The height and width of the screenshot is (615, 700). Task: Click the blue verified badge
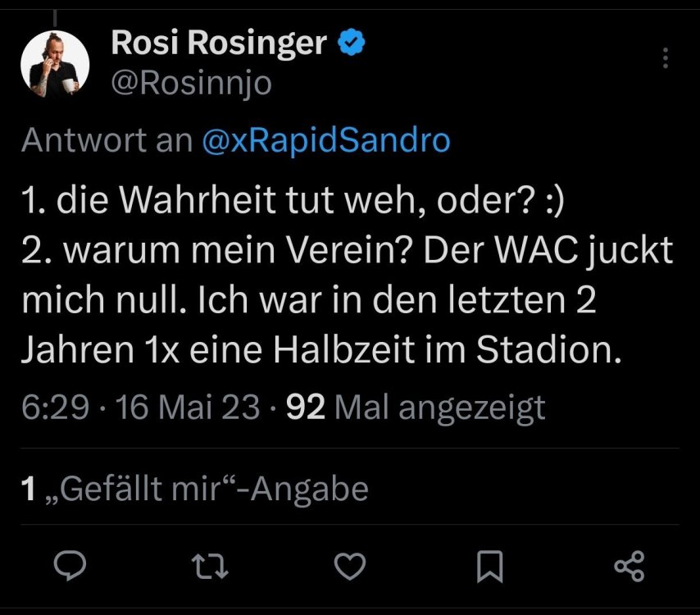pos(352,43)
